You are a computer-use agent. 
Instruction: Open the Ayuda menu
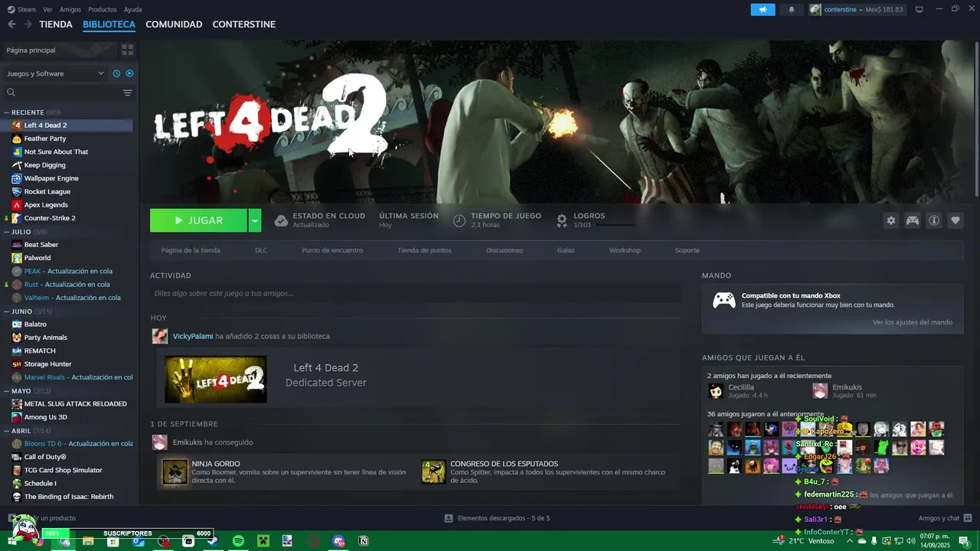tap(132, 9)
